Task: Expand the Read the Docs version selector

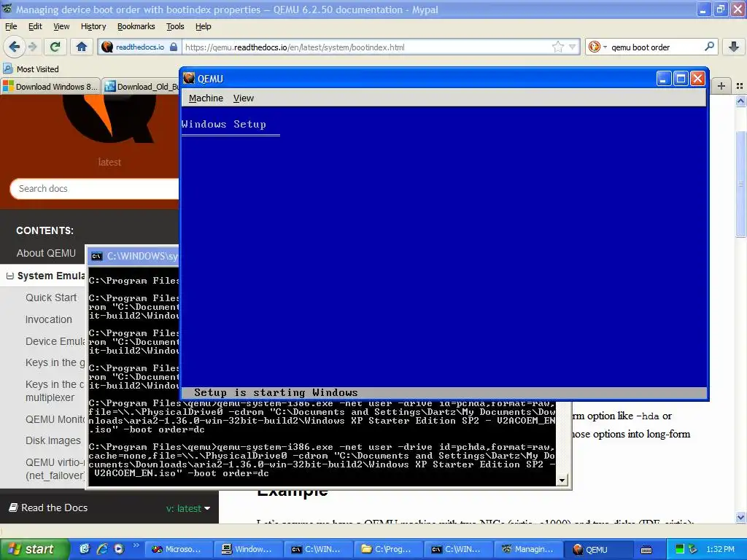Action: coord(188,508)
